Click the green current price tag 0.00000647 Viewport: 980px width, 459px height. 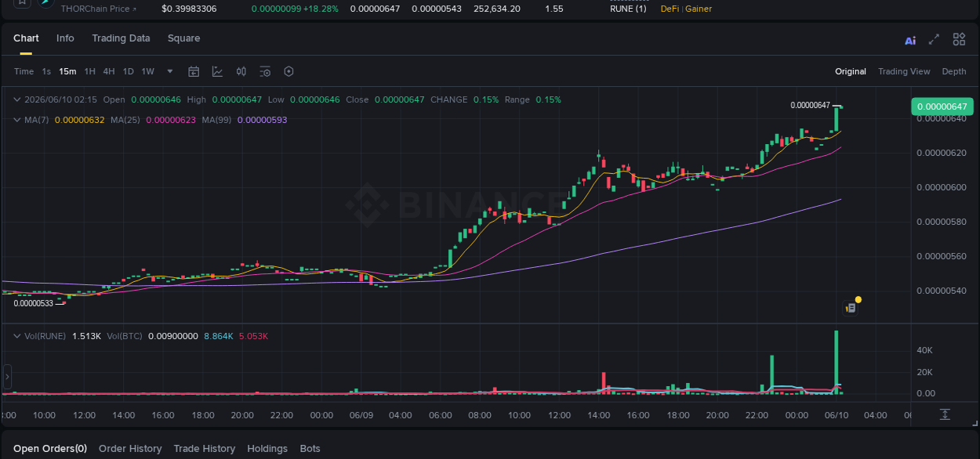coord(942,107)
